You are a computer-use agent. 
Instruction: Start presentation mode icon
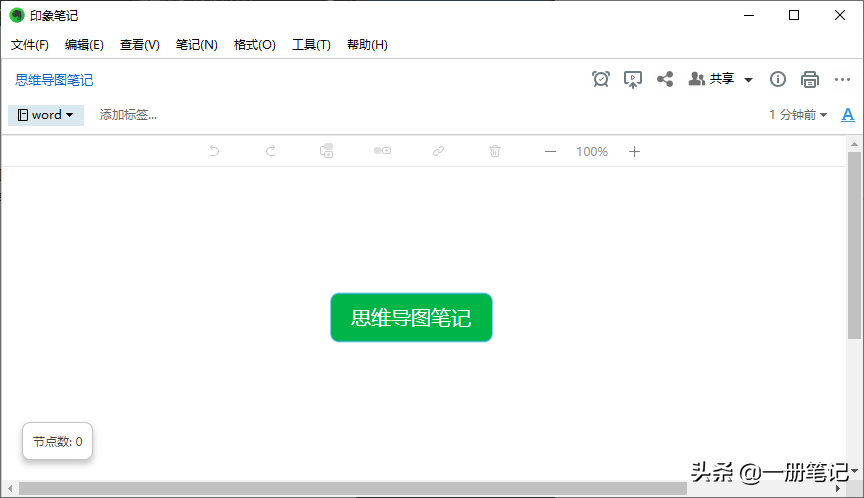pyautogui.click(x=633, y=79)
